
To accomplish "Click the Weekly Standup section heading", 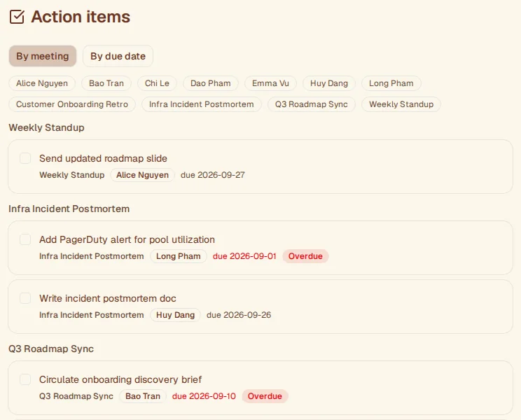I will [46, 127].
